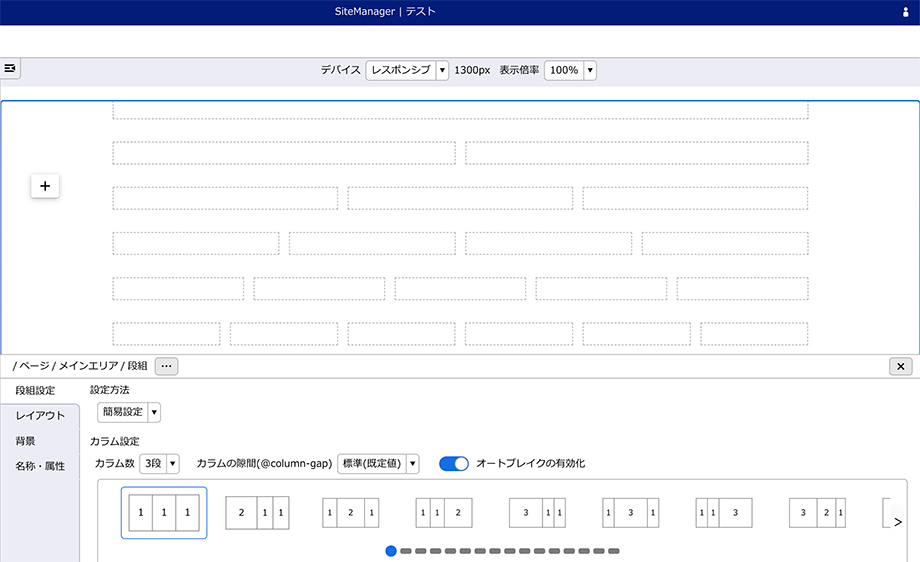
Task: Choose the 1-1-2 column layout
Action: tap(444, 513)
